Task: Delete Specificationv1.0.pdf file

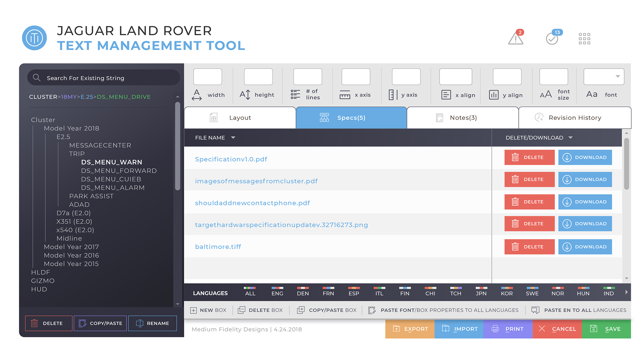Action: pos(529,157)
